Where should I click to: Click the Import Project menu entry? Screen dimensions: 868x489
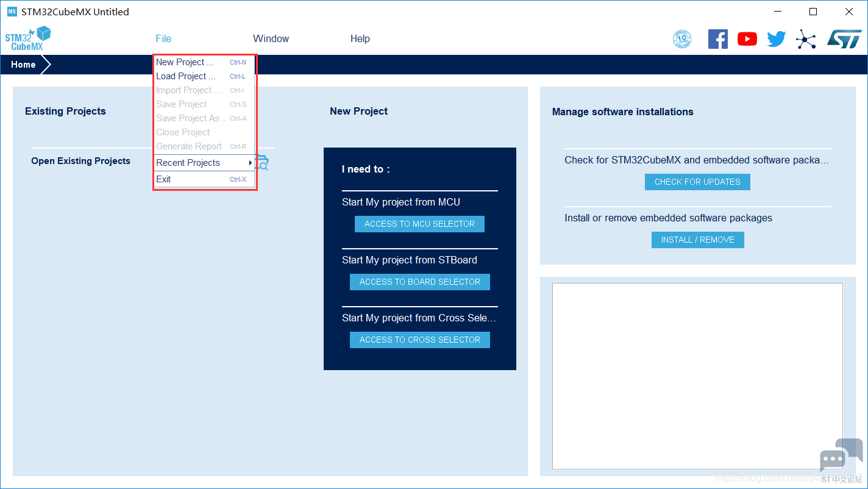204,90
